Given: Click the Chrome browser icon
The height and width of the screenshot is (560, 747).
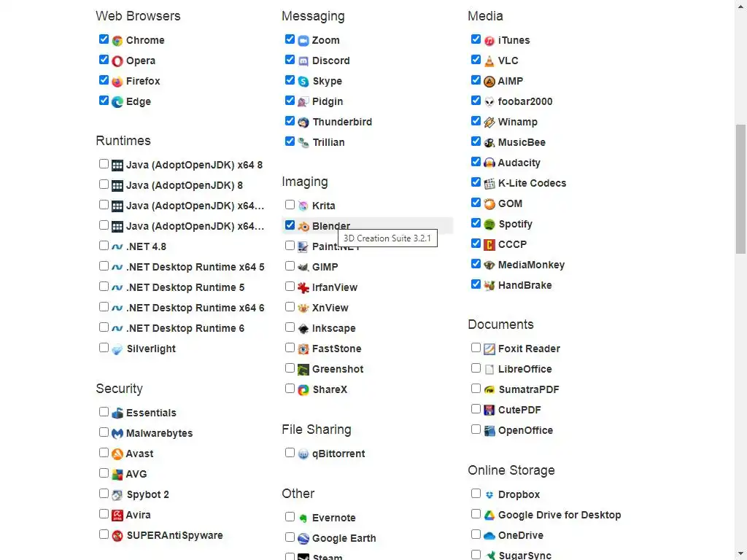Looking at the screenshot, I should [117, 41].
